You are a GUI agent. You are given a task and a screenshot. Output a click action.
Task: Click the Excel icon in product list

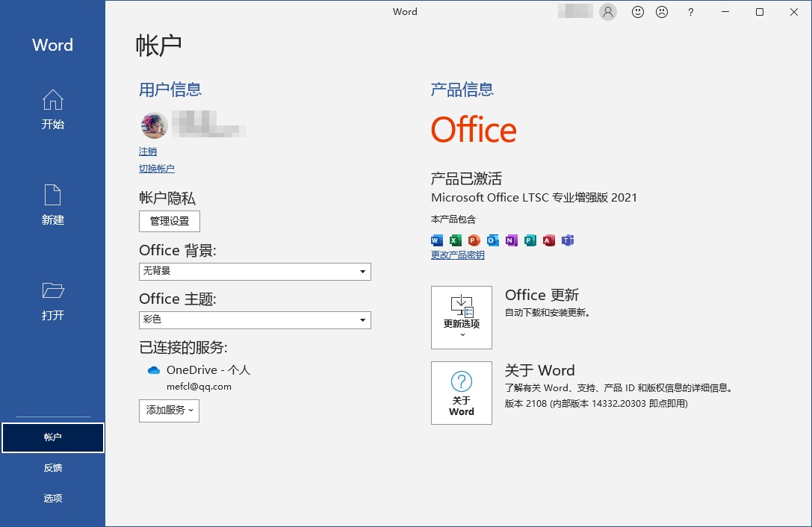click(455, 240)
